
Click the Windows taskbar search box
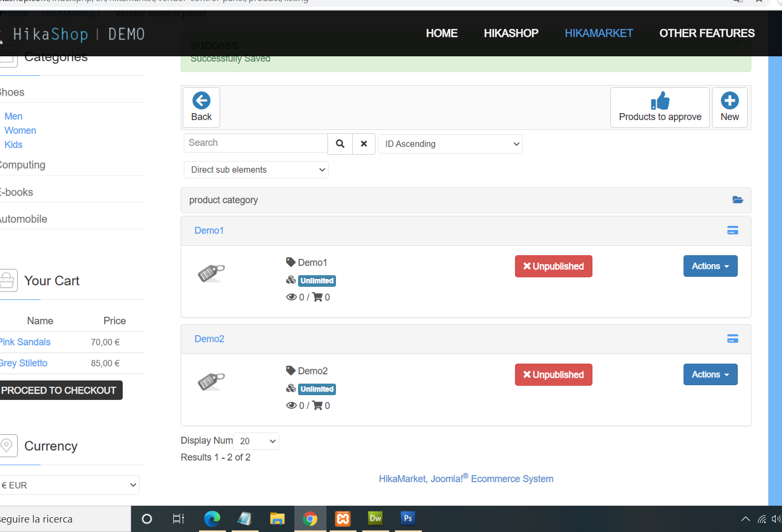pos(65,519)
